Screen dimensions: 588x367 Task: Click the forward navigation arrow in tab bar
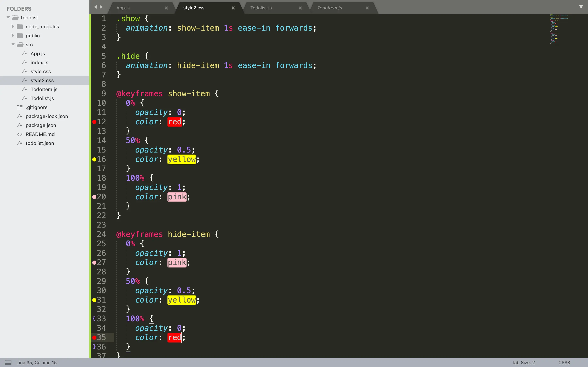(101, 7)
